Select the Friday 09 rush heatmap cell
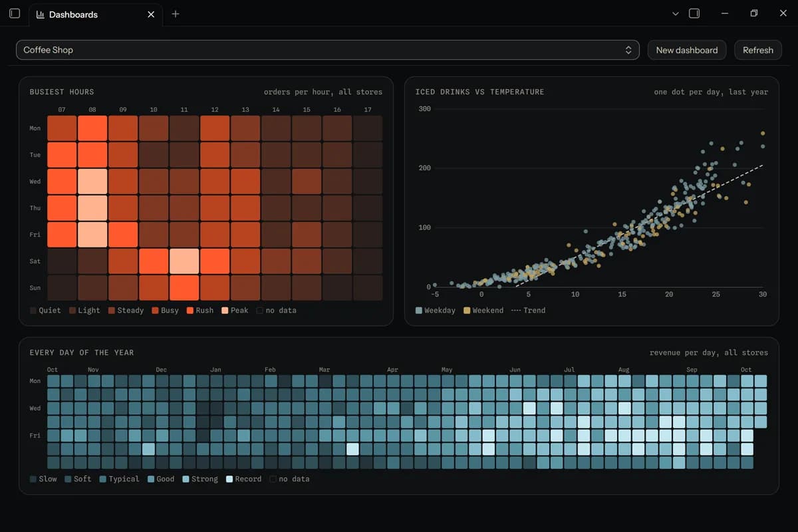This screenshot has width=798, height=532. [x=123, y=235]
